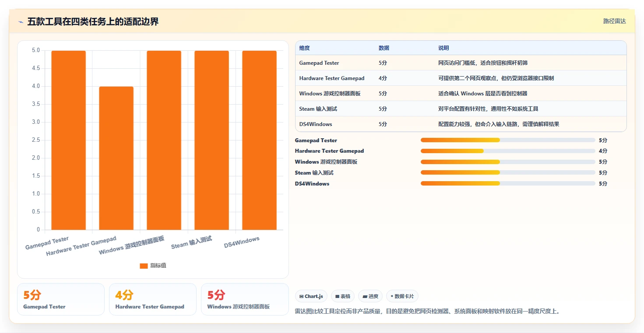The height and width of the screenshot is (333, 644).
Task: Click the 表格 tag chip
Action: point(342,296)
